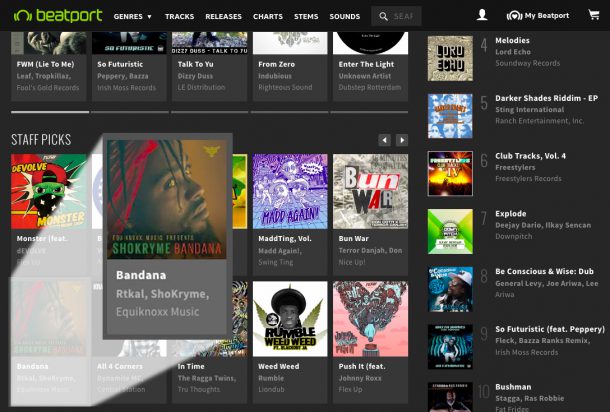This screenshot has width=610, height=412.
Task: Go to Tracks page
Action: point(179,16)
